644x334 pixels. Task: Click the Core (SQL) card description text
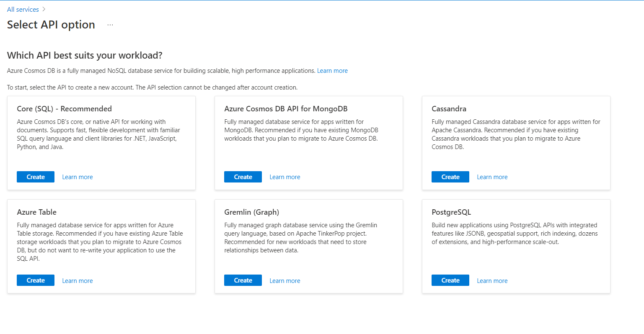tap(98, 134)
